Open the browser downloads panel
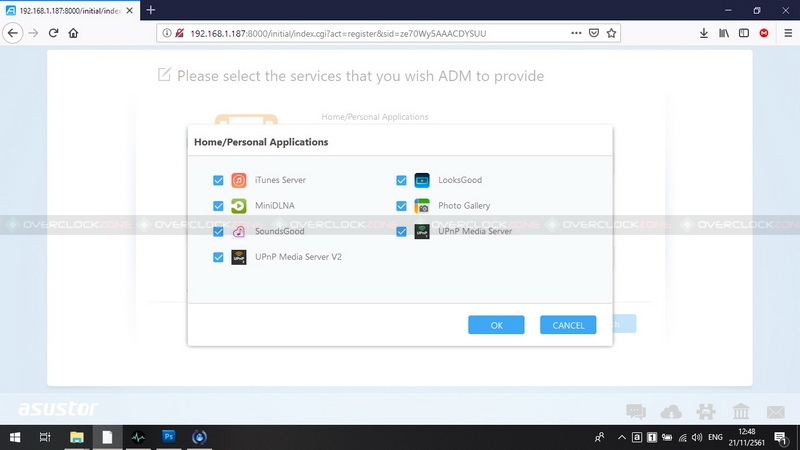Viewport: 800px width, 450px height. point(704,33)
